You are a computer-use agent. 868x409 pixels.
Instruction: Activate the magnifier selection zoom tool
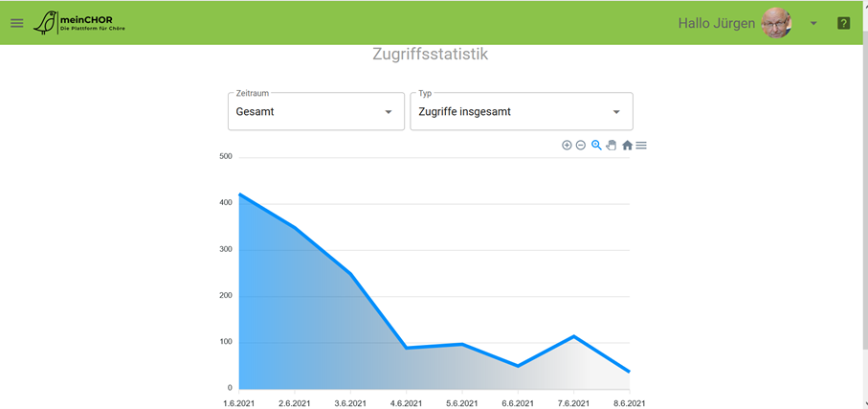point(596,146)
